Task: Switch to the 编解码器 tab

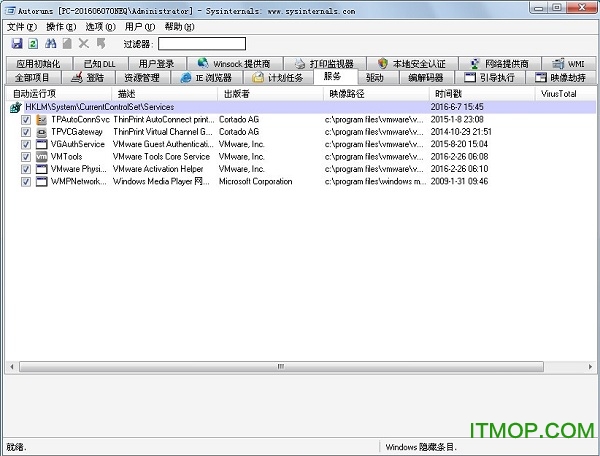Action: coord(426,78)
